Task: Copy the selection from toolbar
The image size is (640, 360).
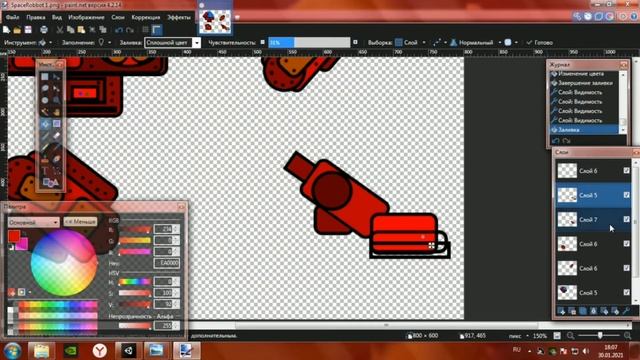Action: [71, 30]
